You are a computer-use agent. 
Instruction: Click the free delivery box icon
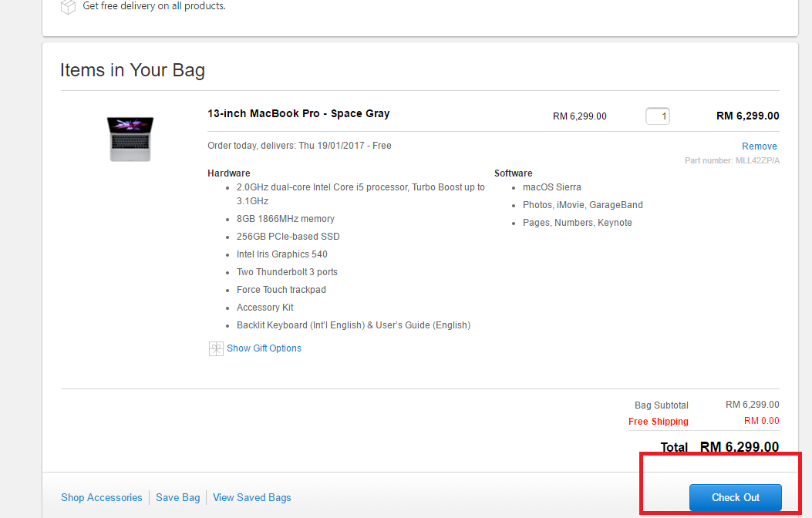coord(68,7)
